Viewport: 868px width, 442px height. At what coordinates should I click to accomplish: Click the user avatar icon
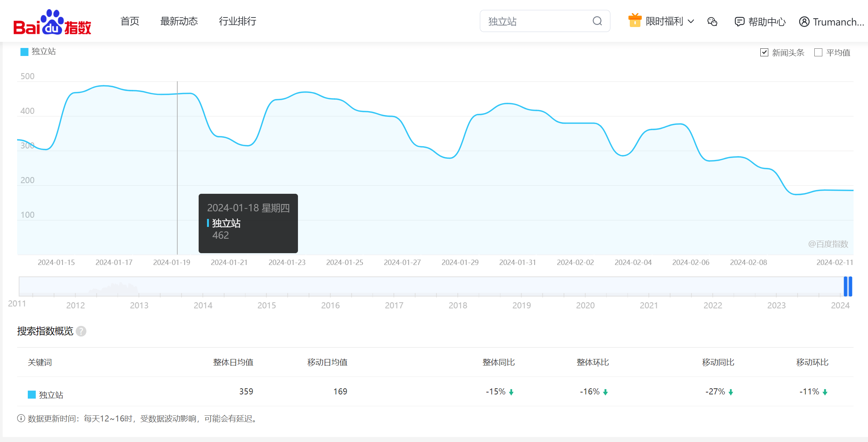[x=804, y=22]
